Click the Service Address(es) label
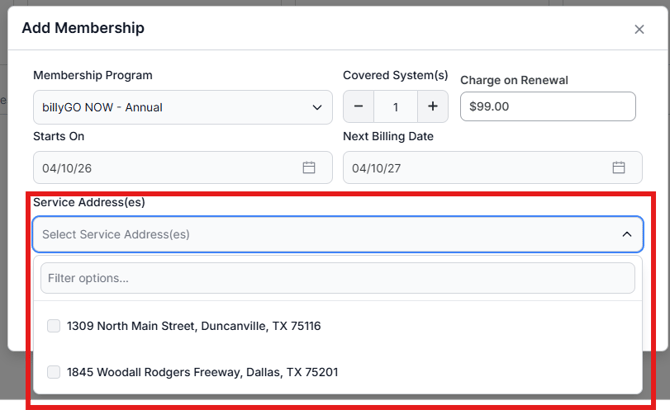This screenshot has height=410, width=670. pos(89,202)
